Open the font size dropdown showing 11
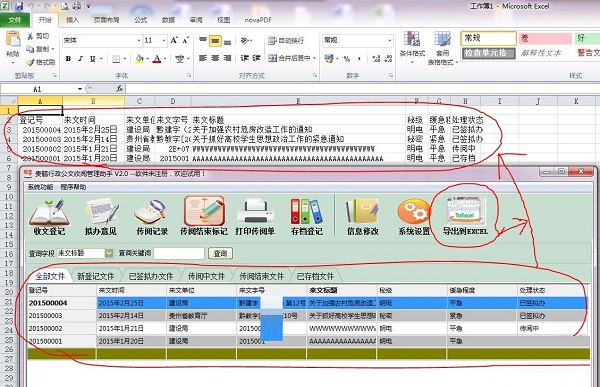 pyautogui.click(x=164, y=40)
